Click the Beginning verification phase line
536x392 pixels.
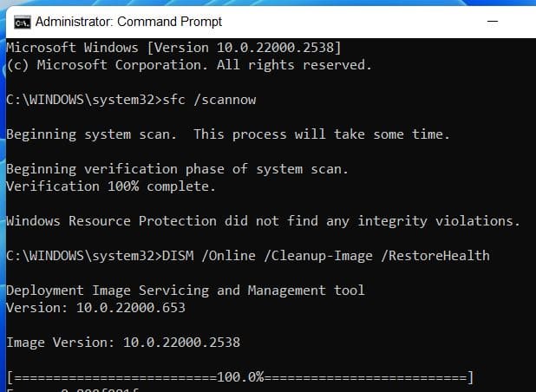pos(177,168)
